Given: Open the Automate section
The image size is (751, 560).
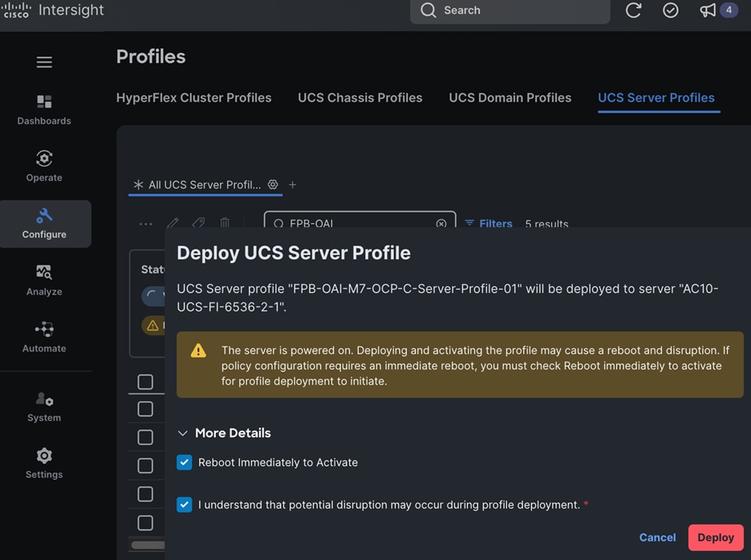Looking at the screenshot, I should (x=44, y=337).
